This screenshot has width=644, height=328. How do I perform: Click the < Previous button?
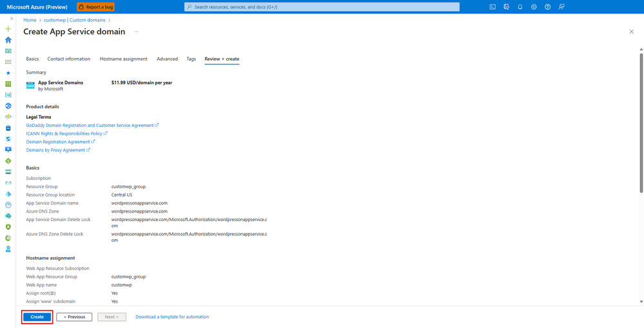pyautogui.click(x=74, y=317)
